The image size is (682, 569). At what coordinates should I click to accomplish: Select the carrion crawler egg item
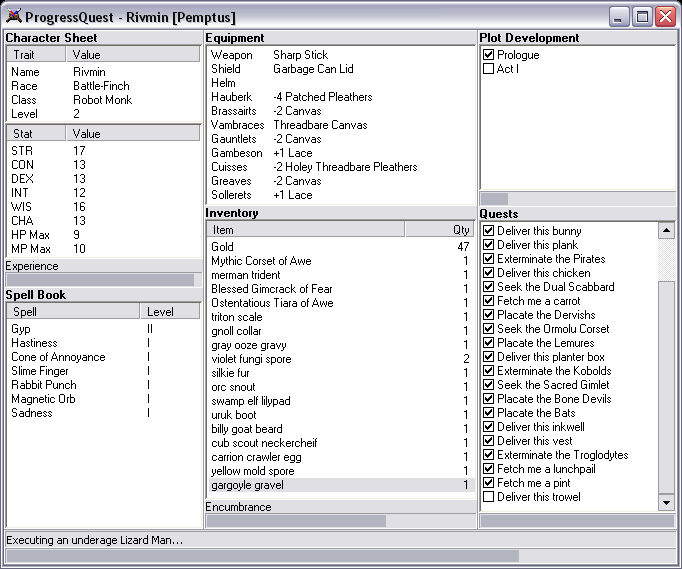[340, 457]
